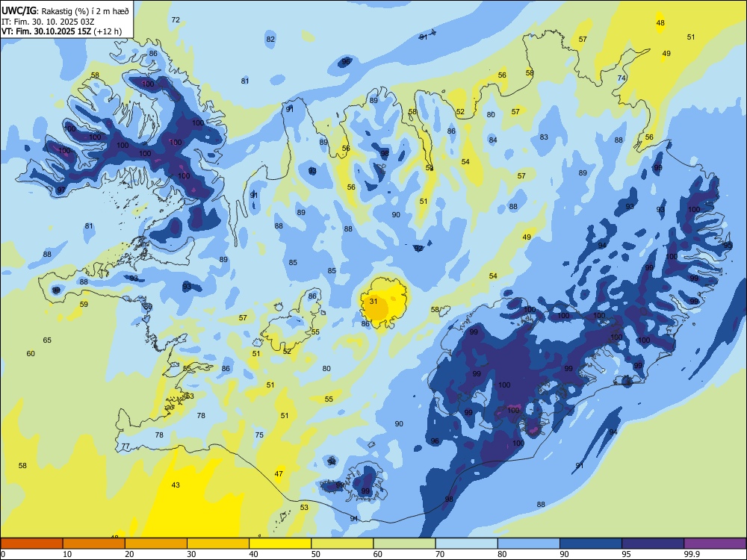Click the '59' humidity value

(x=84, y=304)
